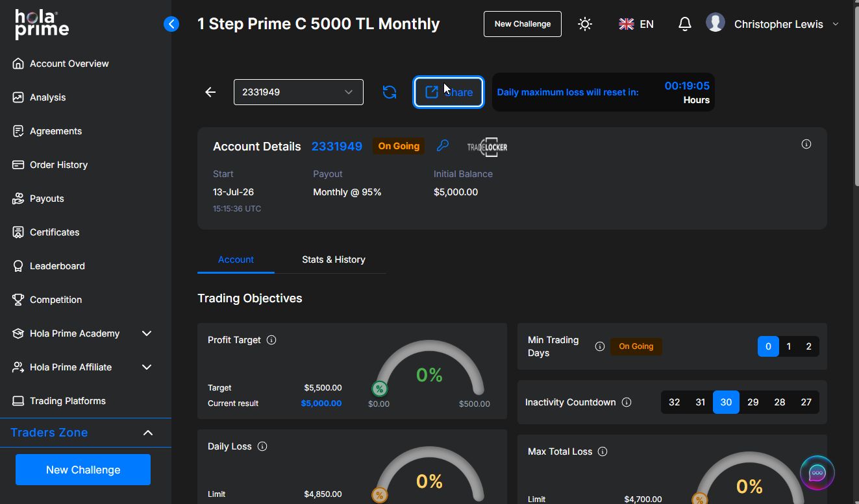
Task: Open the EN language selector
Action: (636, 24)
